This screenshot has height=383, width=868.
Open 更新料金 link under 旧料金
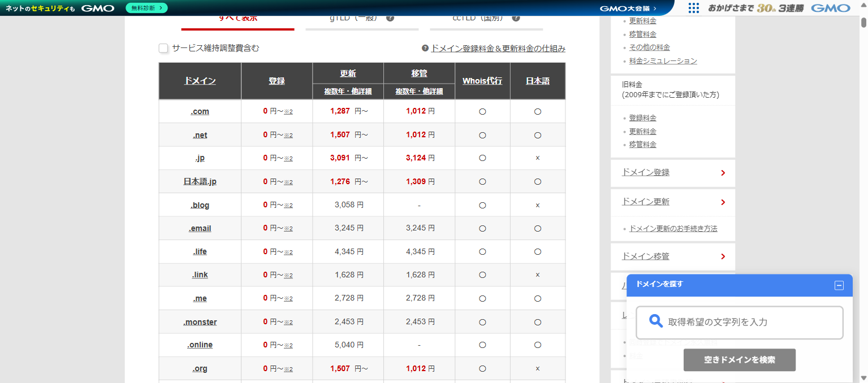(643, 132)
